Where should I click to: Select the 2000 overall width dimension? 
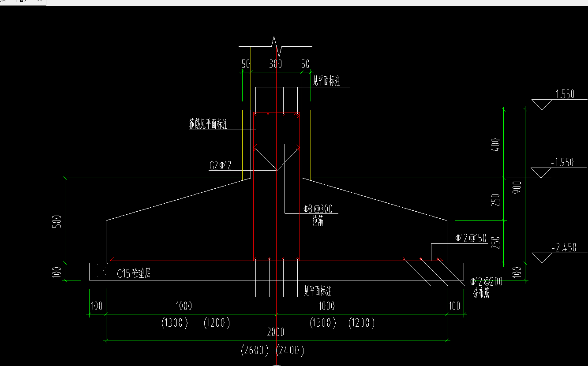click(275, 332)
